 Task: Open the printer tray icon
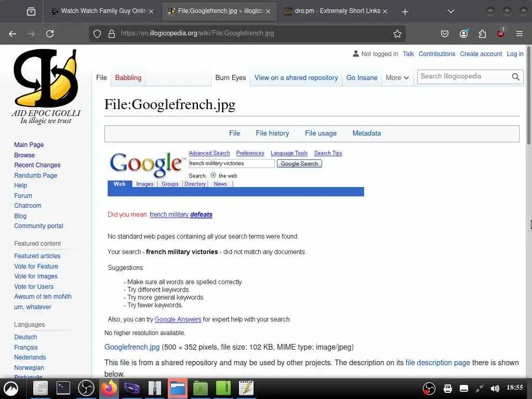coord(447,389)
